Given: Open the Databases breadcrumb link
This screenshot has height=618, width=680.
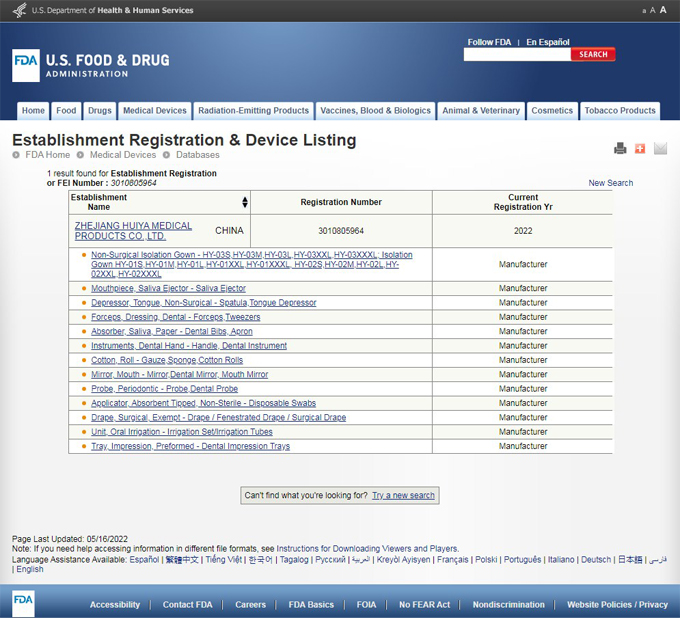Looking at the screenshot, I should pos(197,155).
